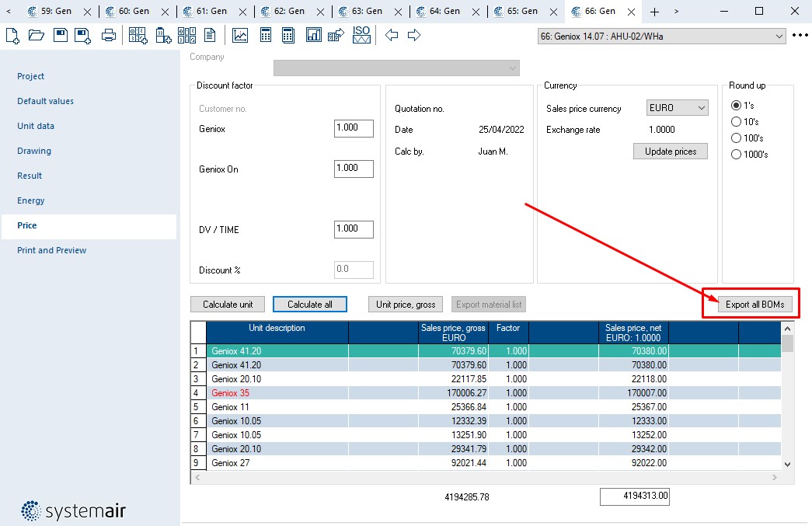Viewport: 812px width, 526px height.
Task: Open Drawing page in sidebar
Action: coord(33,151)
